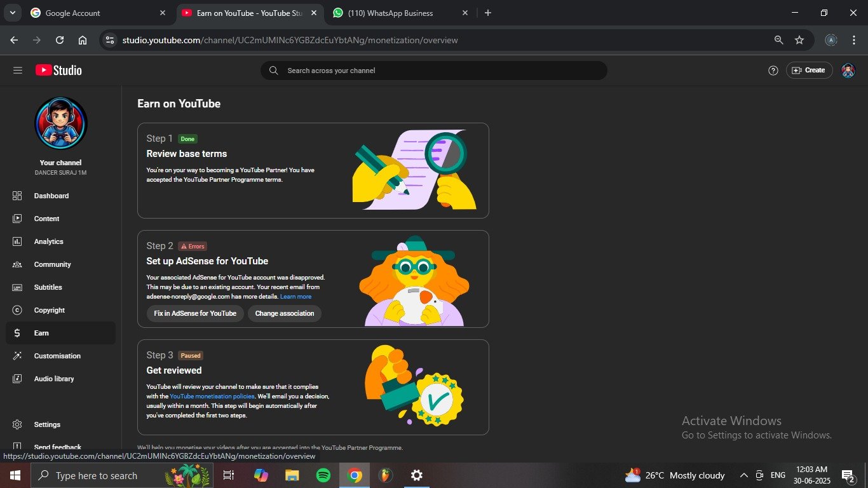868x488 pixels.
Task: Click Fix in AdSense for YouTube button
Action: [x=195, y=313]
